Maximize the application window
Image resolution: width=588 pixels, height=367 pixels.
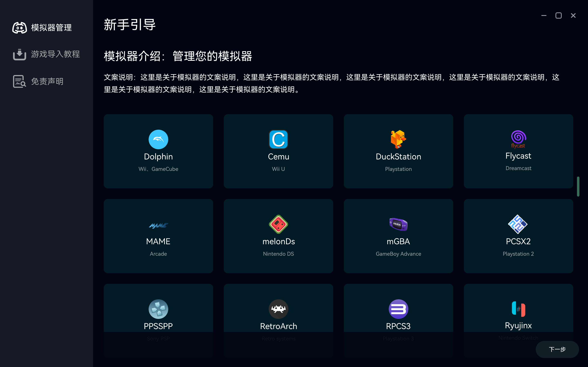pyautogui.click(x=558, y=15)
